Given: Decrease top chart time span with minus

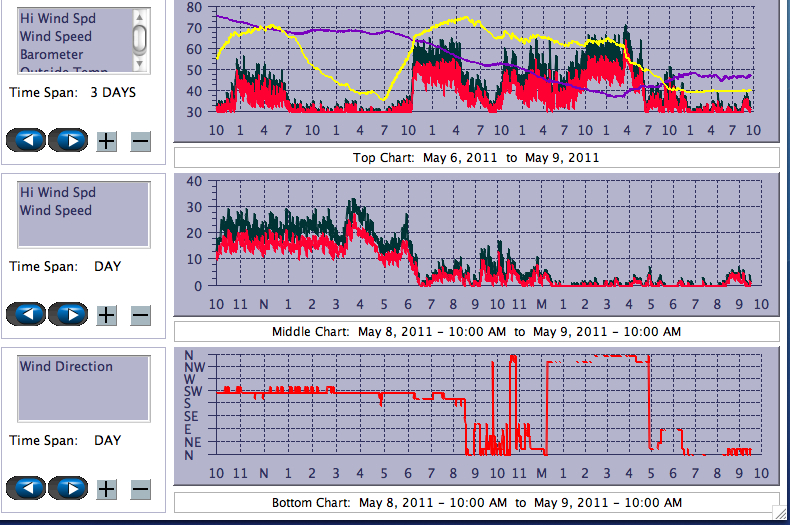Looking at the screenshot, I should point(140,141).
